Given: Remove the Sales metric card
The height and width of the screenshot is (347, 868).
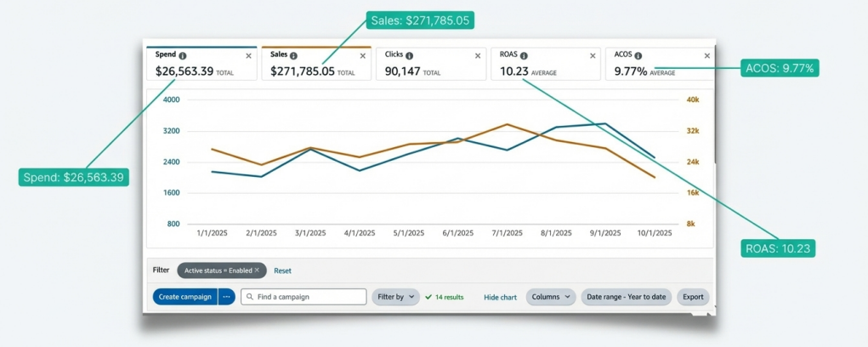Looking at the screenshot, I should point(363,56).
